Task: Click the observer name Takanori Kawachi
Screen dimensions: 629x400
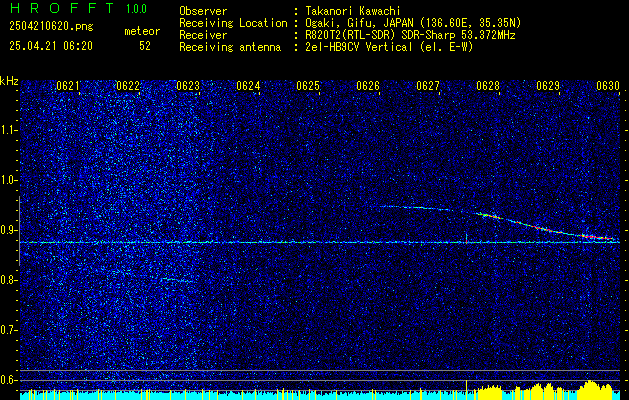Action: [x=353, y=11]
